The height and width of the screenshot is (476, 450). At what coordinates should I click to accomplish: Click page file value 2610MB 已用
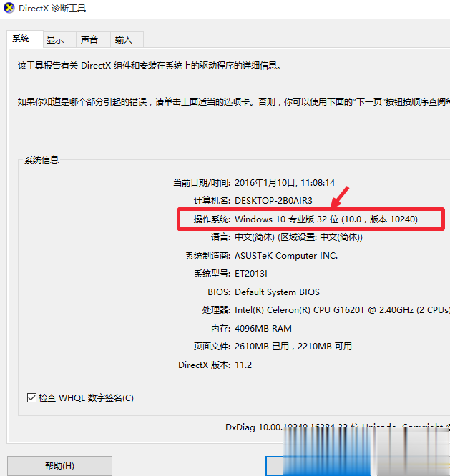pyautogui.click(x=262, y=347)
